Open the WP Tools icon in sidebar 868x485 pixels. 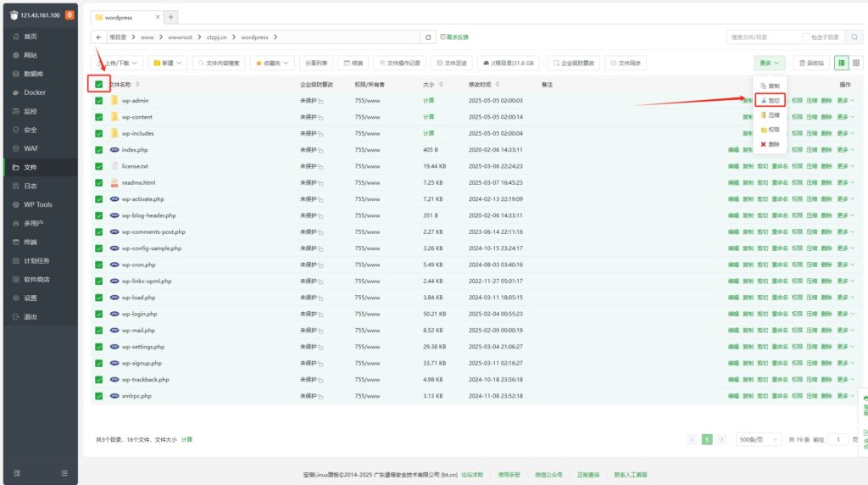[16, 205]
